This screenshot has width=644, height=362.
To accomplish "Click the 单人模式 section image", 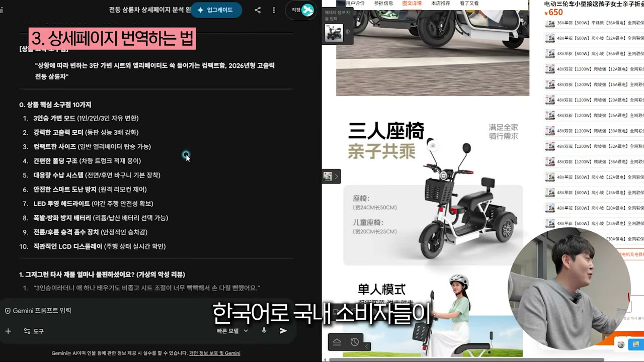I will coord(433,314).
